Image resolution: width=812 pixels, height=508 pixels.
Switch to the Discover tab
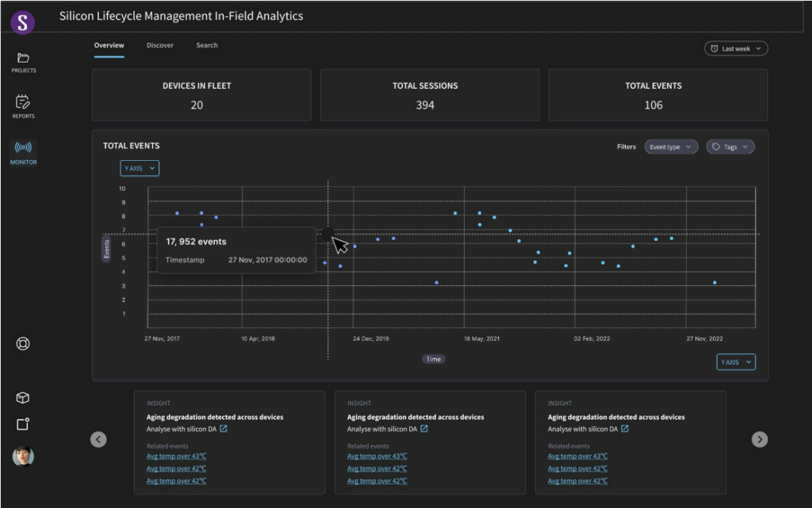tap(159, 45)
